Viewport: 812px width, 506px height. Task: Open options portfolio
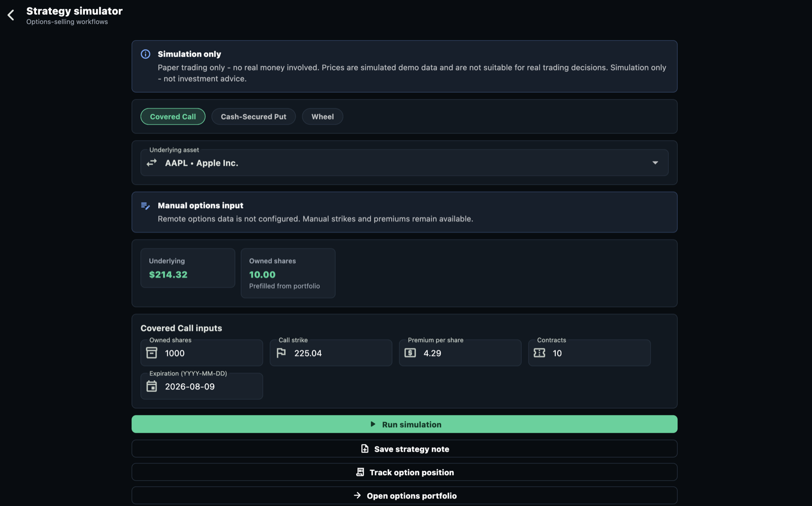pos(404,495)
